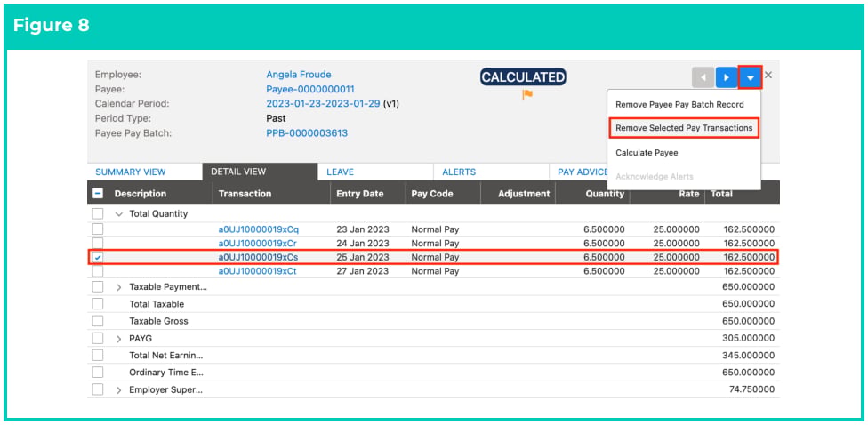Tick the Total Taxable row checkbox
The image size is (868, 425).
click(98, 304)
